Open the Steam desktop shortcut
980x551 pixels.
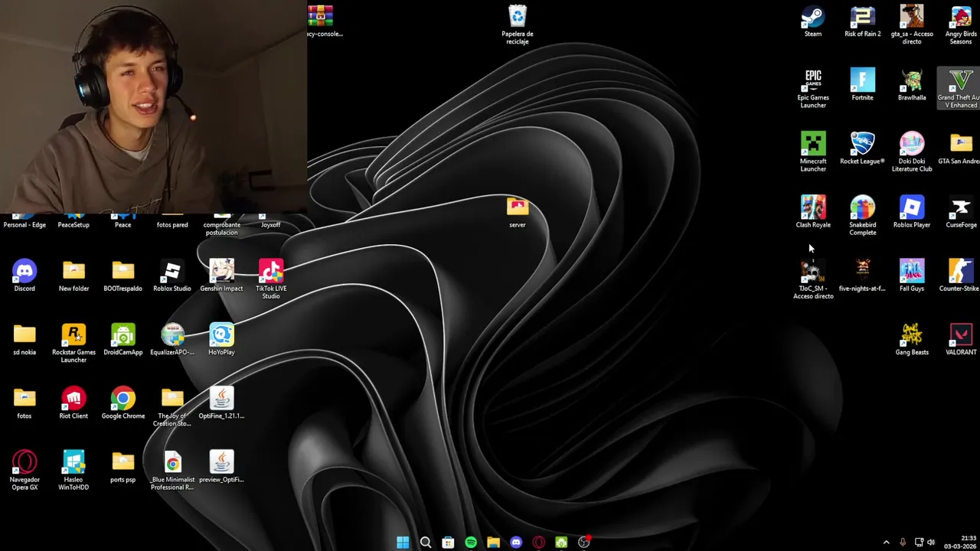tap(813, 21)
